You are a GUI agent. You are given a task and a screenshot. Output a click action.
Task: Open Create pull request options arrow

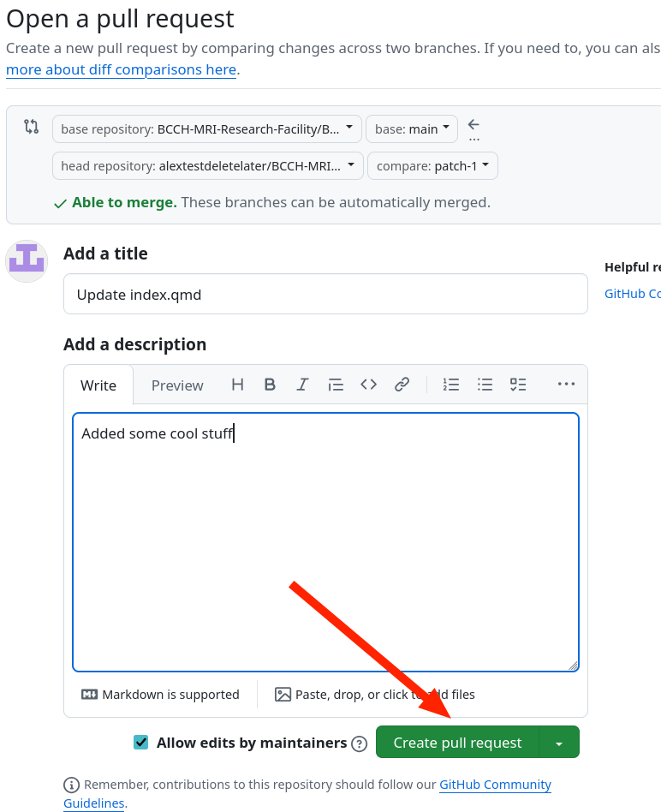coord(559,743)
